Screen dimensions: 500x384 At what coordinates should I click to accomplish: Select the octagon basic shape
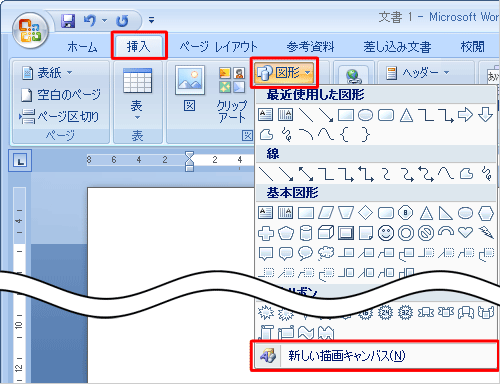coord(406,212)
